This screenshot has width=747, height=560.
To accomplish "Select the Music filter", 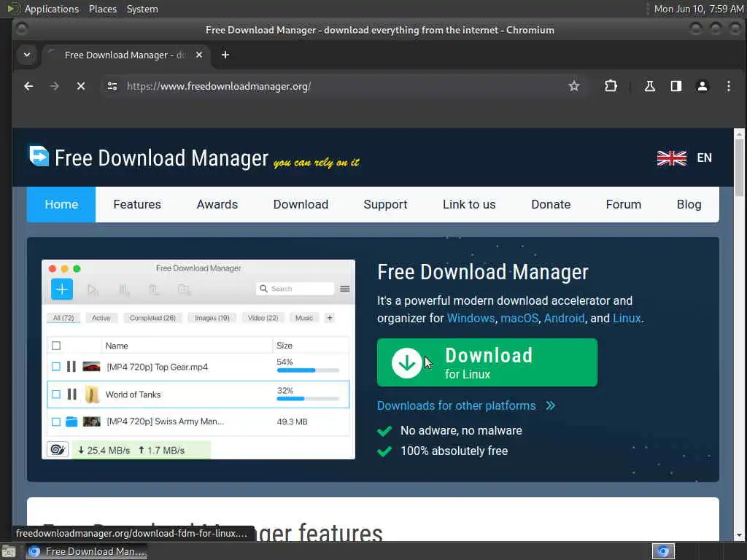I will pos(304,318).
